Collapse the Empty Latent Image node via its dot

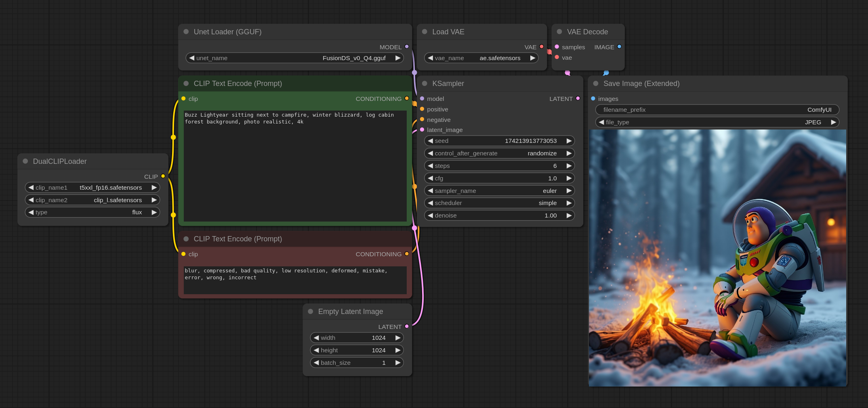311,311
